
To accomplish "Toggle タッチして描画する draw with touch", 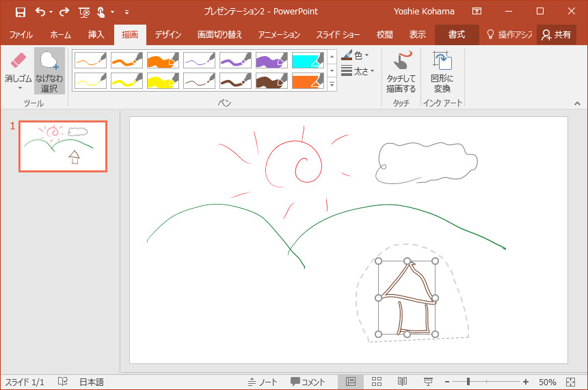I will [x=401, y=71].
